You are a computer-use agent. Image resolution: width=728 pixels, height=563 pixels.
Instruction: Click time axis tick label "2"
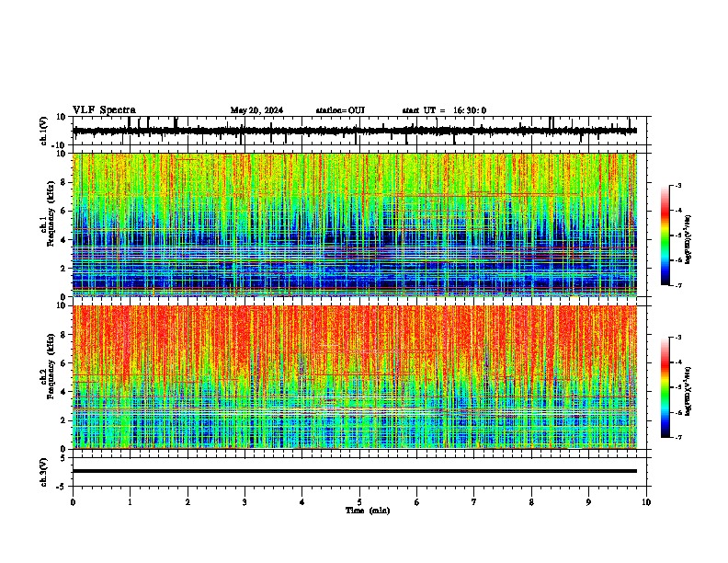tap(188, 502)
